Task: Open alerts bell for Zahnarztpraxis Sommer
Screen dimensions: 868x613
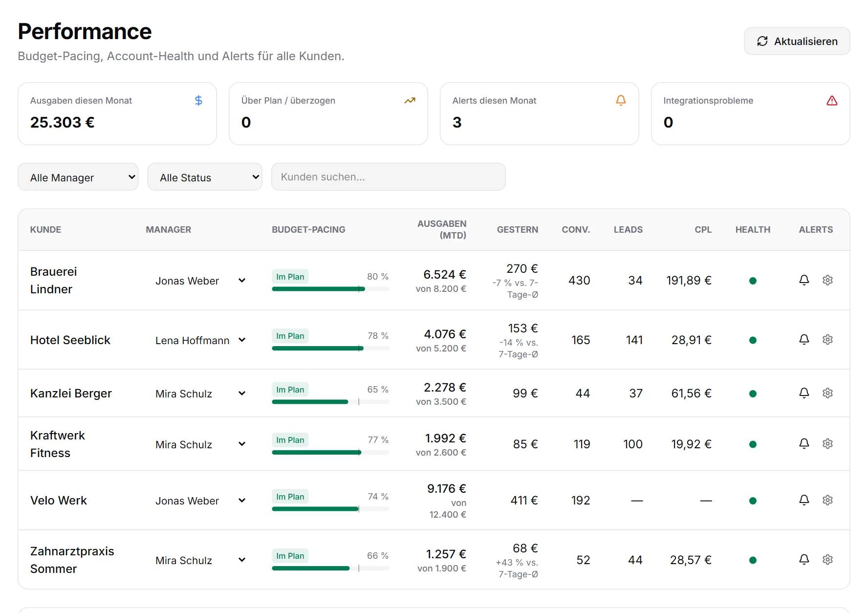Action: 804,559
